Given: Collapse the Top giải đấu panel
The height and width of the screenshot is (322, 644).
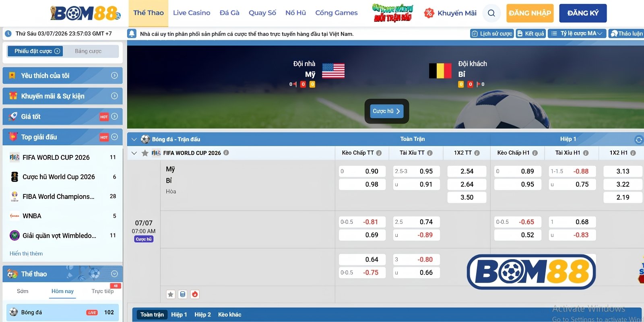Looking at the screenshot, I should click(x=114, y=137).
